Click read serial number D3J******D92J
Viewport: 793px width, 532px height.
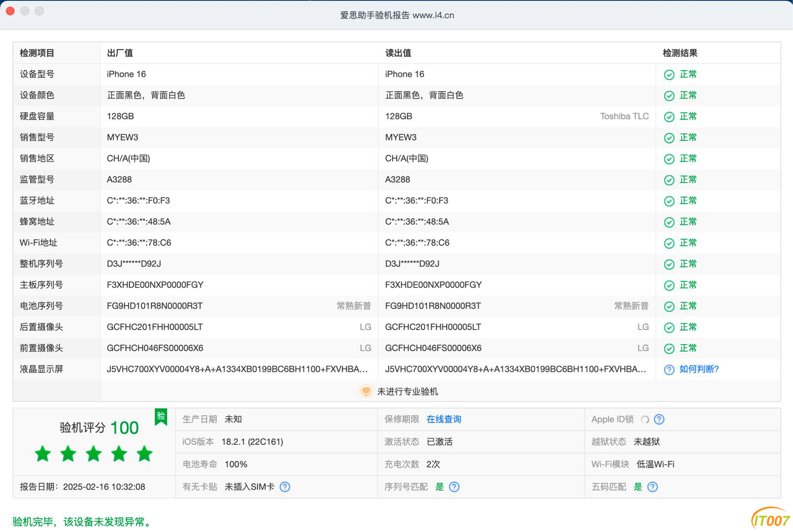tap(412, 264)
